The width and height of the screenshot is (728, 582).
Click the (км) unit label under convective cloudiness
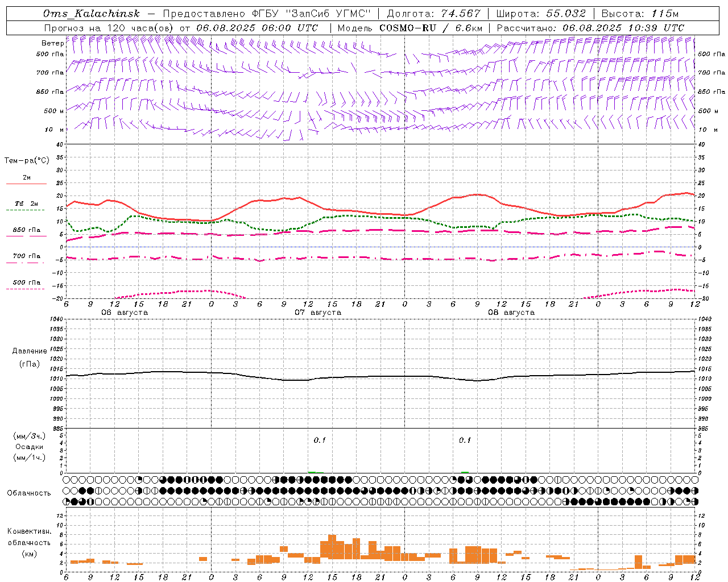[30, 554]
